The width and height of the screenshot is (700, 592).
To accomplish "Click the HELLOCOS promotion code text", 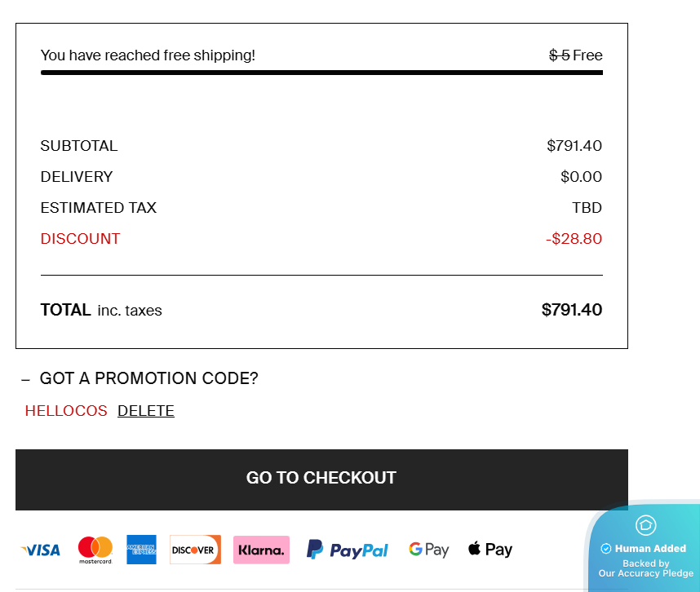I will pos(66,411).
